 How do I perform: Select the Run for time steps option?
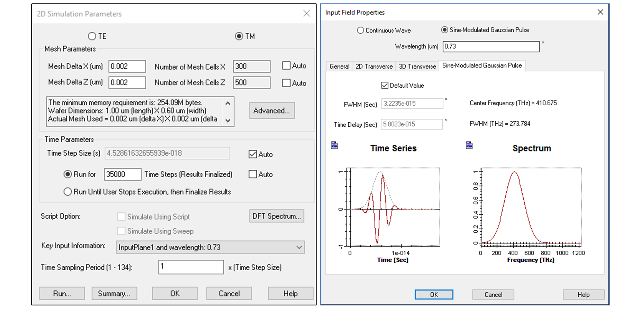[68, 174]
